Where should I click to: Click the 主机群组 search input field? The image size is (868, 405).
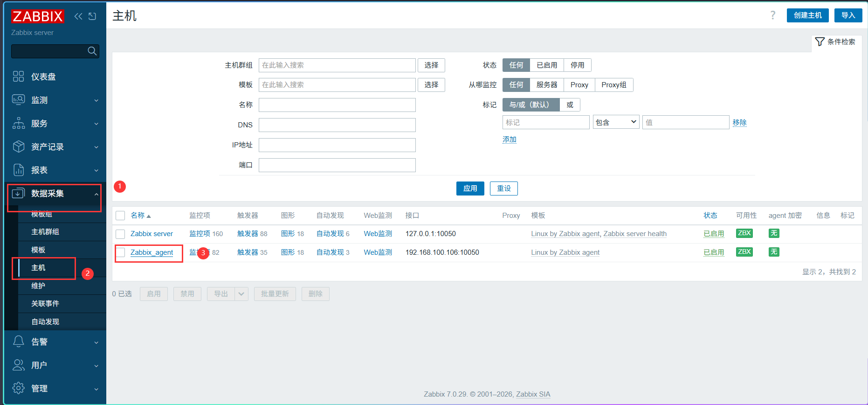[x=337, y=65]
